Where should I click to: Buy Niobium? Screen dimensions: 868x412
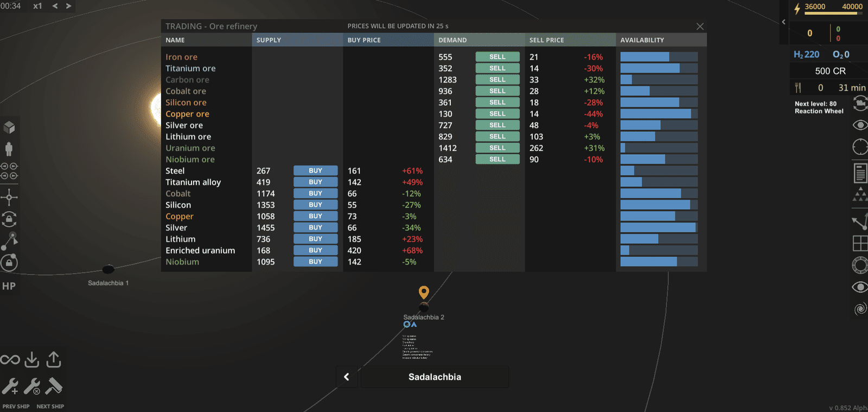coord(316,262)
